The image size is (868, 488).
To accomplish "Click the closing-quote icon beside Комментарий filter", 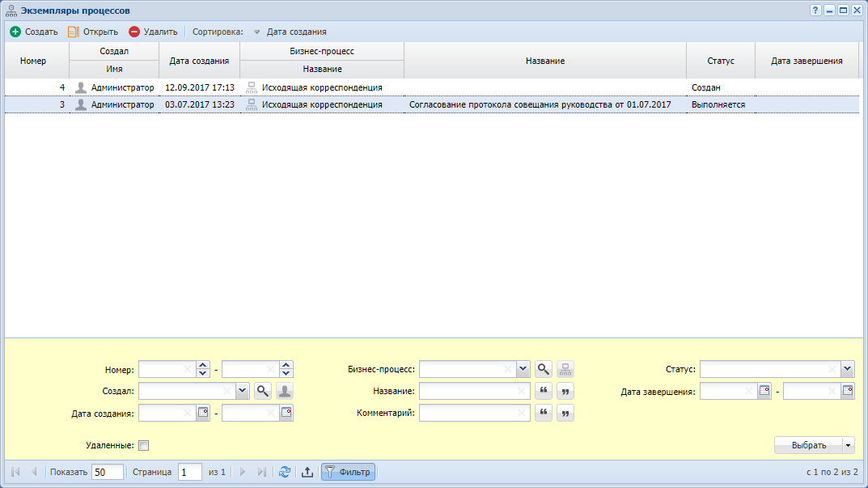I will click(x=565, y=413).
